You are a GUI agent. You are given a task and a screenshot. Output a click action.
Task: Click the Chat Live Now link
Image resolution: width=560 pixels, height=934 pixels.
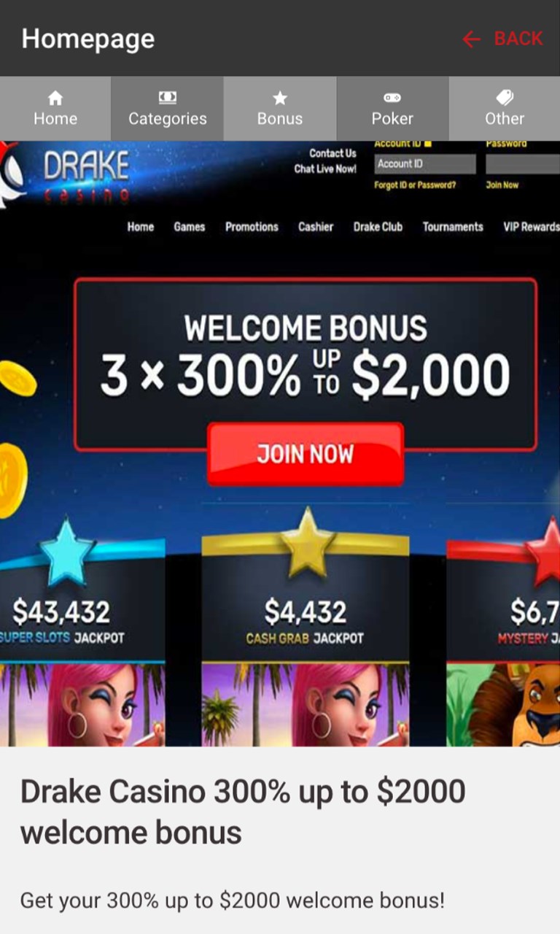325,169
